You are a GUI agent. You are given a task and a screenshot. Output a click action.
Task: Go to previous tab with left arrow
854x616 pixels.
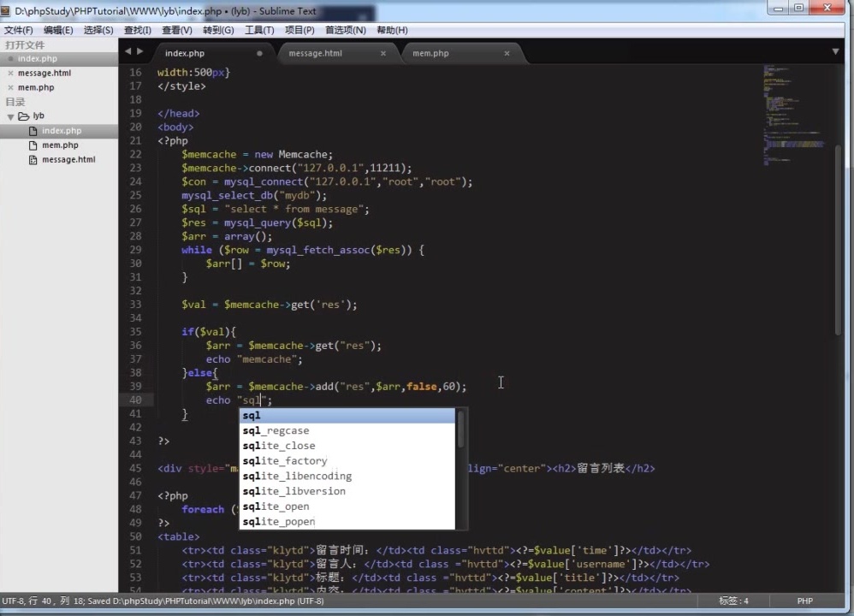point(128,51)
